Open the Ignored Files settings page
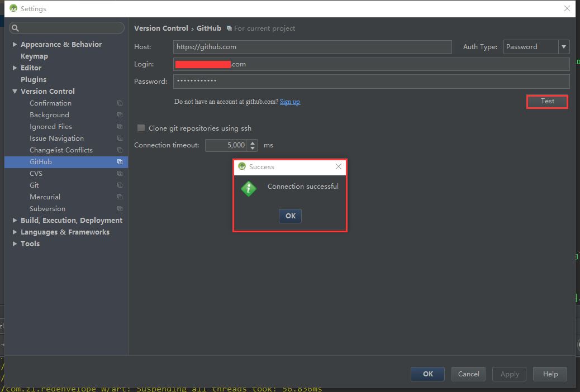 (51, 126)
